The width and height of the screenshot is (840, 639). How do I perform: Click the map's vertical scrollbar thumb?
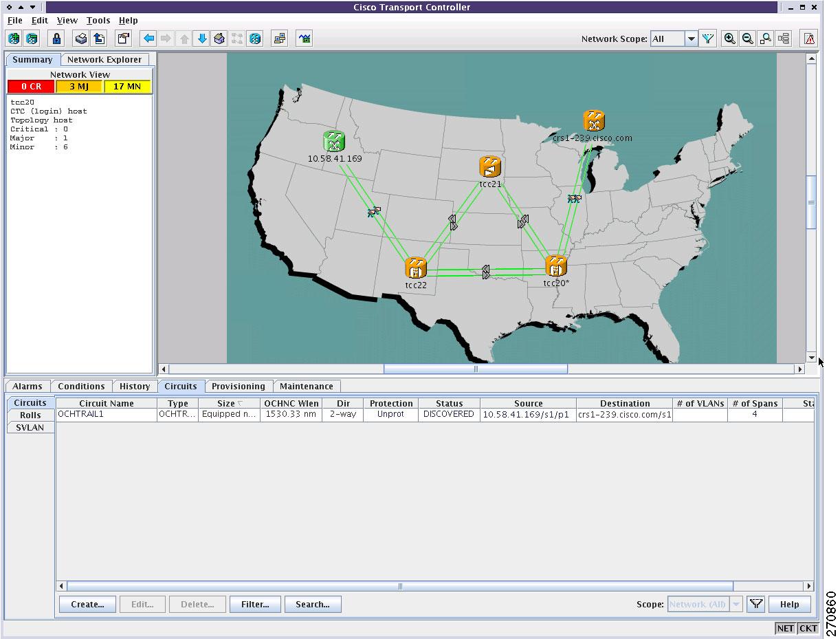(x=812, y=202)
